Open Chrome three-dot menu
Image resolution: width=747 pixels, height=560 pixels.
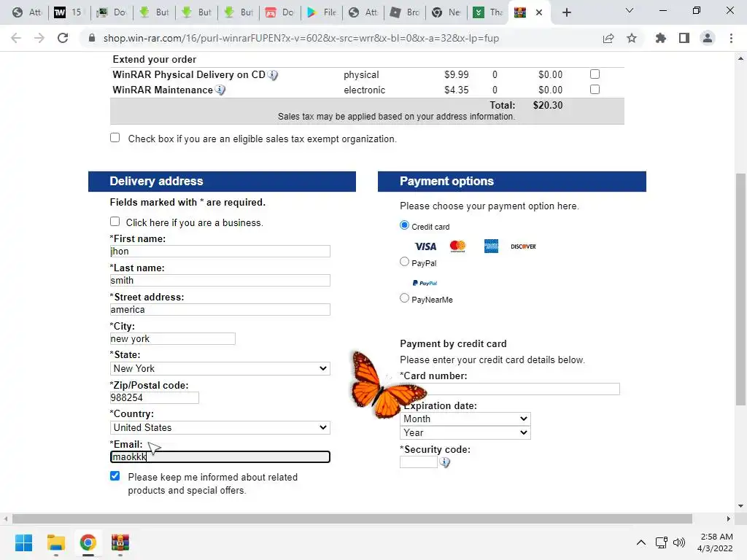click(731, 38)
